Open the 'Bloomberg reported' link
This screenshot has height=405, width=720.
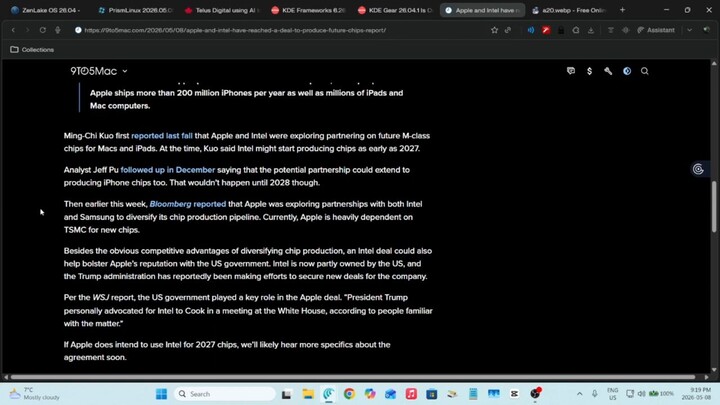(188, 203)
